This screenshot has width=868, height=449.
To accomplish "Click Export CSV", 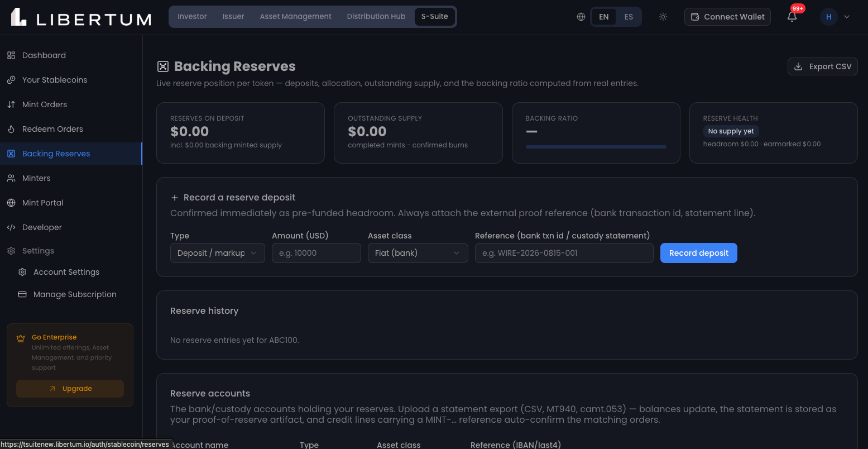I will coord(823,66).
